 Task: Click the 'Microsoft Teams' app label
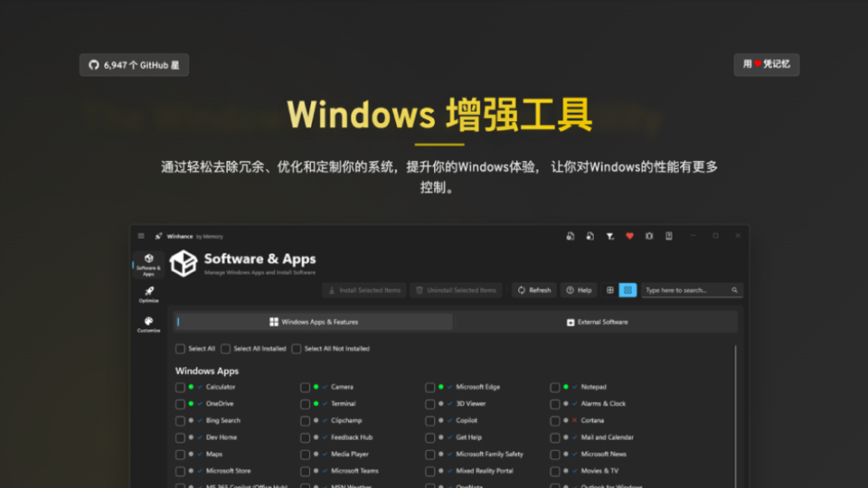(x=354, y=471)
